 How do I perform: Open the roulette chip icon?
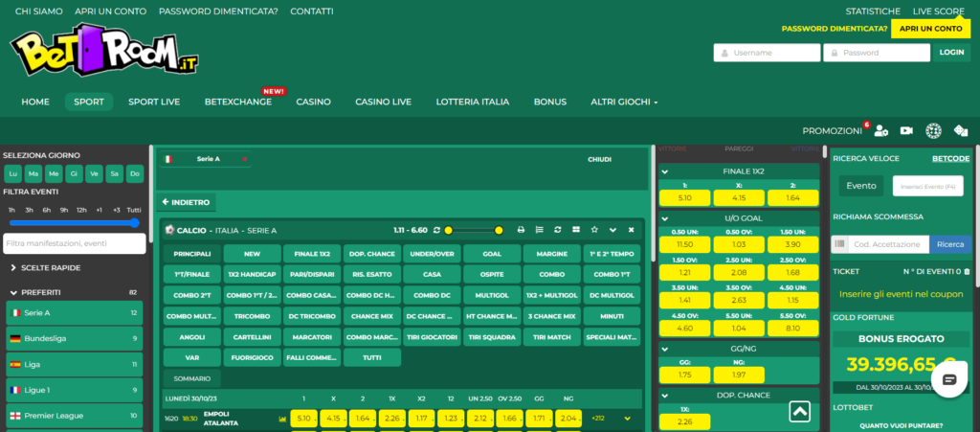click(933, 130)
